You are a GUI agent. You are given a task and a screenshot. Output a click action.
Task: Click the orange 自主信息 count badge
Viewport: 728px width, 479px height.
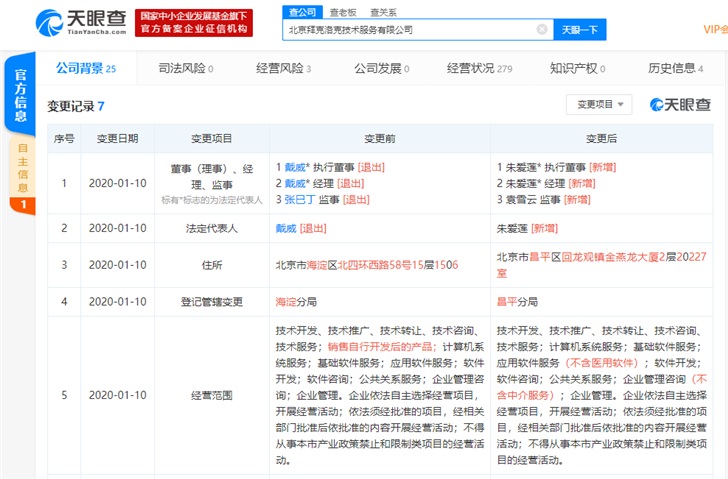[23, 205]
